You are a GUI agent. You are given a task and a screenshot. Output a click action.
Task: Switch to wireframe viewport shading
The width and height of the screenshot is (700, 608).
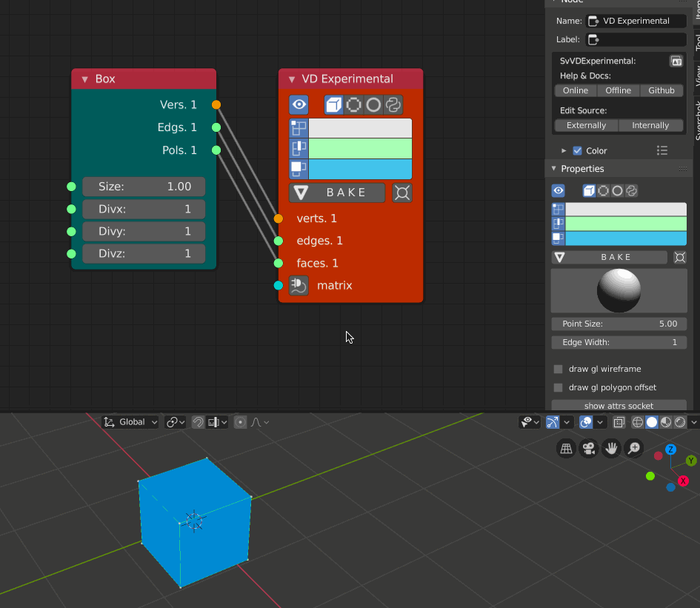pos(638,422)
